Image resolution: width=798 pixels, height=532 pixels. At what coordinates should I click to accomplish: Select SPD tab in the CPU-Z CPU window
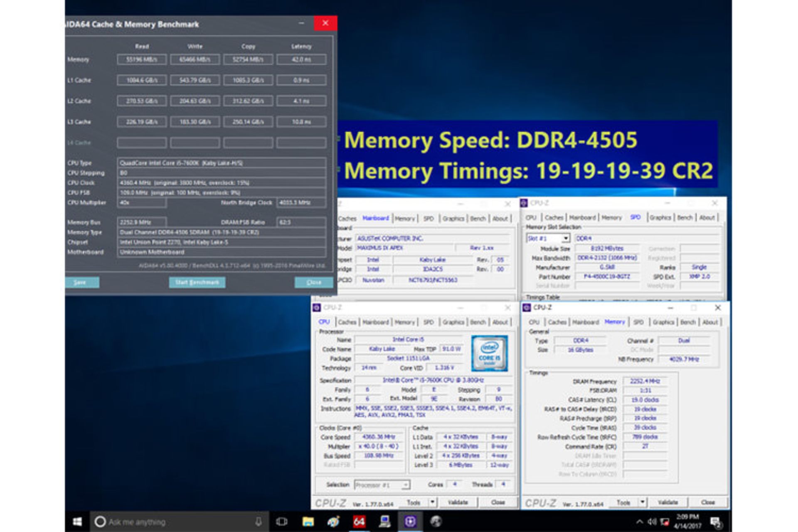coord(429,322)
